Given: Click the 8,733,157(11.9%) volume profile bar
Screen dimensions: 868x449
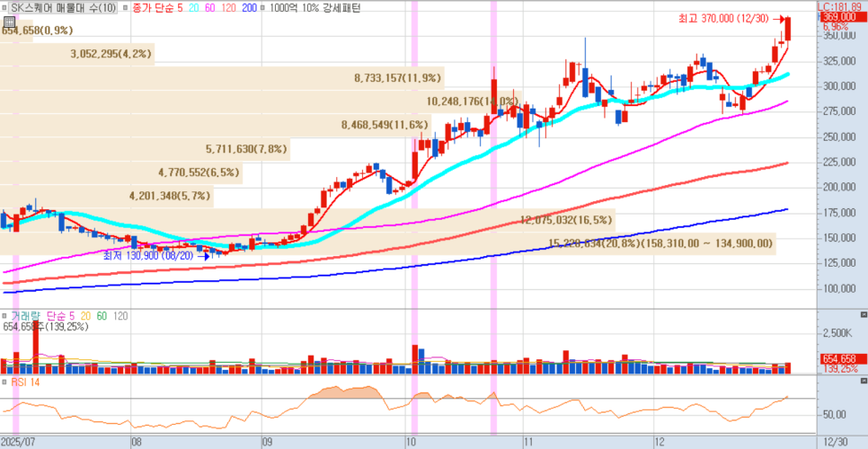Looking at the screenshot, I should [x=221, y=78].
